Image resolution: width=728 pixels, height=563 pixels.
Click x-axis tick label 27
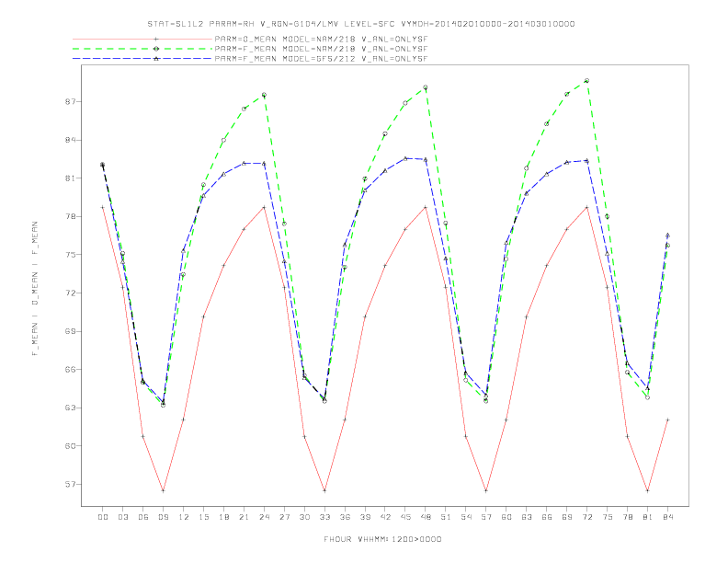[284, 517]
